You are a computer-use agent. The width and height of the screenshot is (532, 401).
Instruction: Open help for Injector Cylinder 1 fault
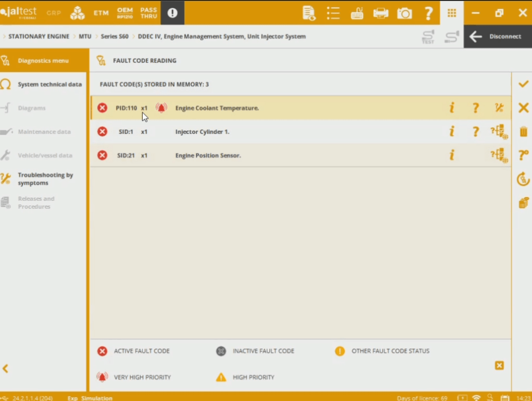click(x=475, y=132)
